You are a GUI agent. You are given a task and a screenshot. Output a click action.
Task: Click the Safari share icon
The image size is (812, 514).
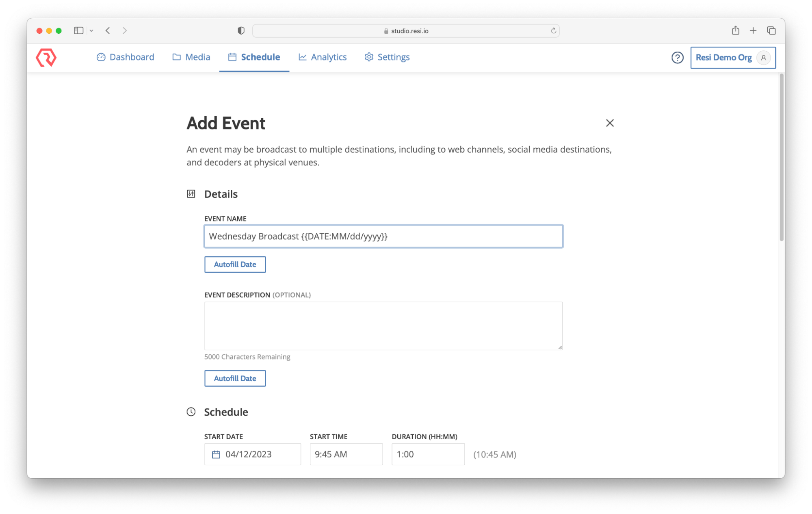coord(735,30)
